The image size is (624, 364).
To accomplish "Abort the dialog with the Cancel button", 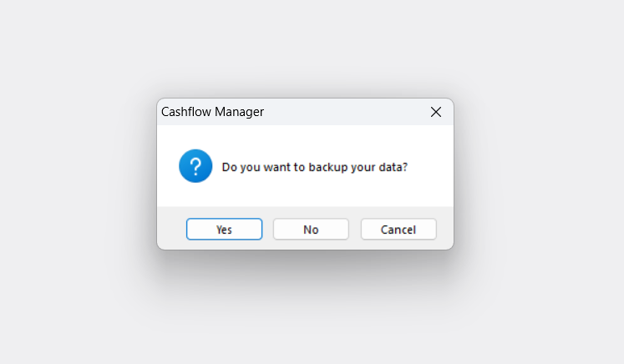I will (398, 229).
